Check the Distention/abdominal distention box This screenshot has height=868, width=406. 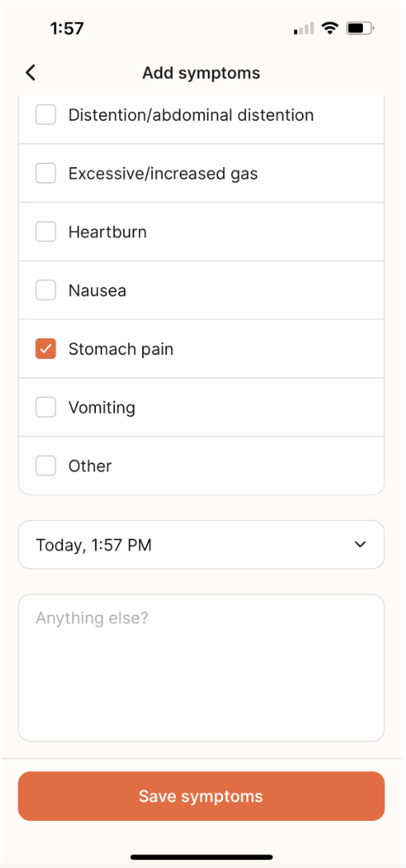[x=46, y=115]
